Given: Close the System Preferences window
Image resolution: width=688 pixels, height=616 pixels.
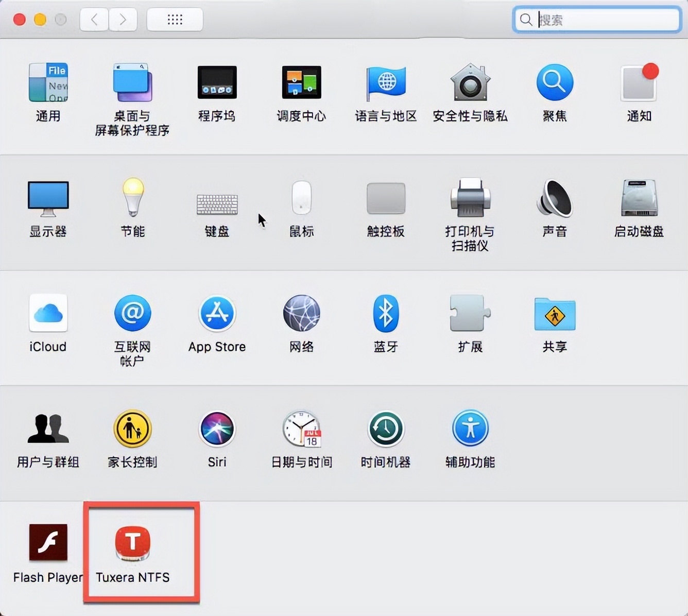Looking at the screenshot, I should tap(20, 20).
